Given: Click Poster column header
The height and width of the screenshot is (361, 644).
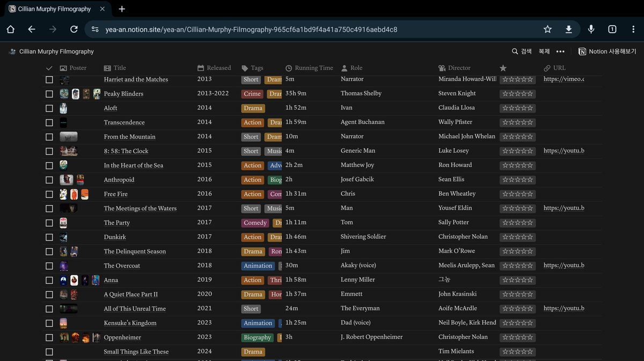Looking at the screenshot, I should pos(73,68).
